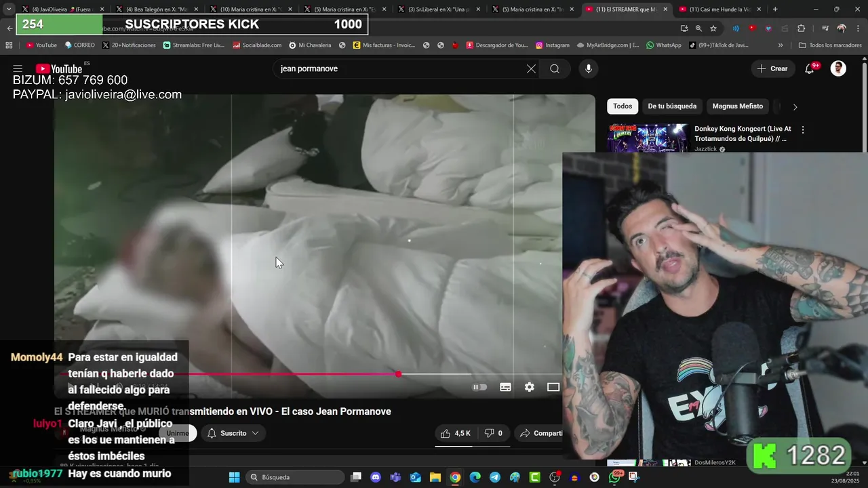Clear the search box with the X
868x488 pixels.
click(x=531, y=68)
